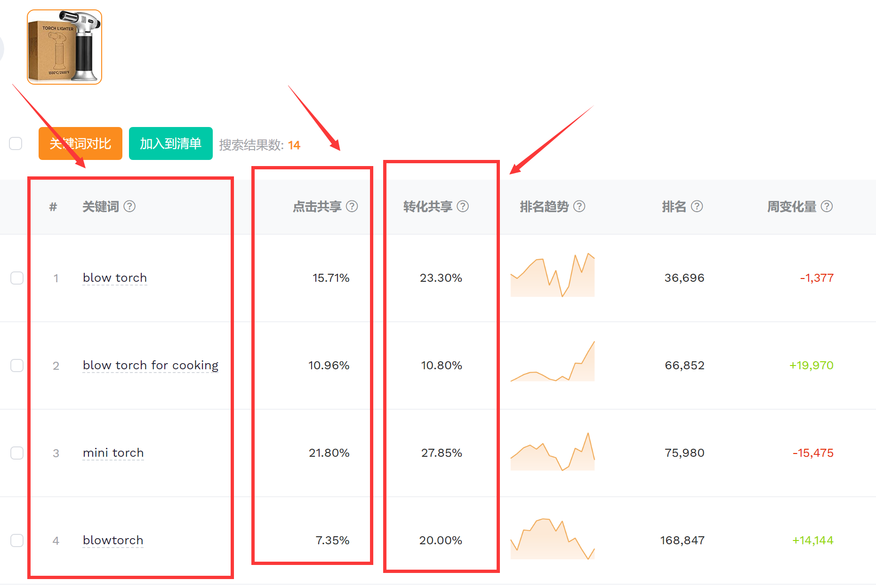Click the torch lighter product thumbnail
Viewport: 876px width, 588px height.
pos(64,47)
